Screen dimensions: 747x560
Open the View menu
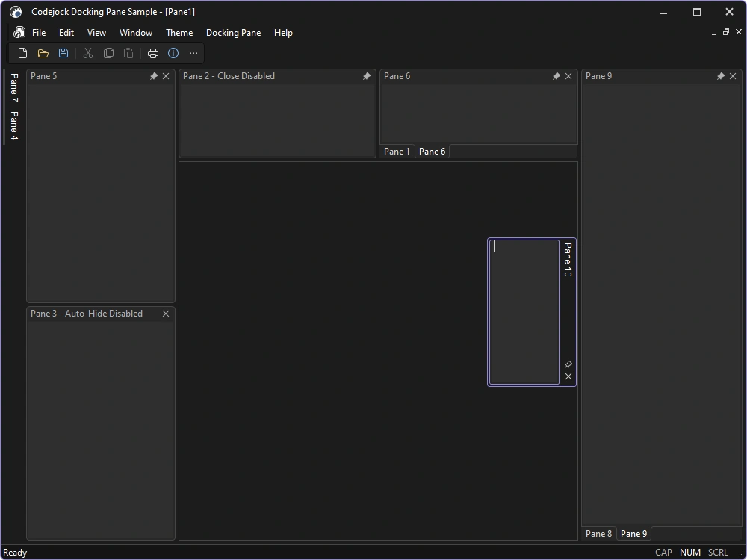coord(96,33)
